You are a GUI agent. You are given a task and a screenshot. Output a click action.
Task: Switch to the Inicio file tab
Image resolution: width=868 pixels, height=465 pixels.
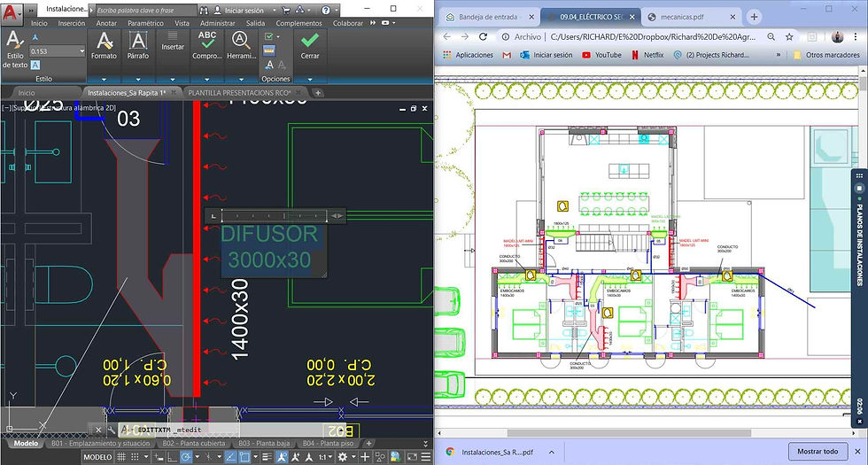(26, 92)
